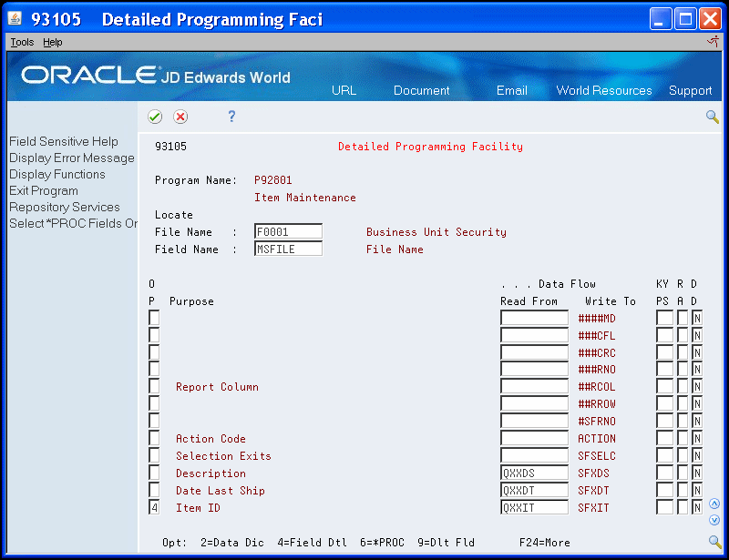Click OP field for Description row
This screenshot has width=729, height=560.
pyautogui.click(x=154, y=473)
